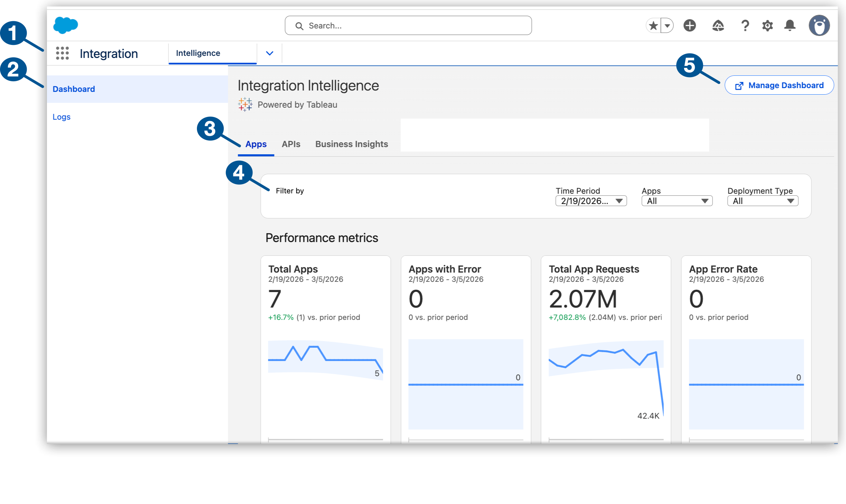Click the Manage Dashboard button
Screen dimensions: 846x504
coord(779,85)
